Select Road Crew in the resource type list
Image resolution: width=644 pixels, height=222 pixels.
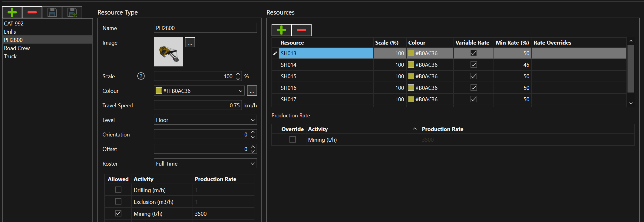coord(17,48)
